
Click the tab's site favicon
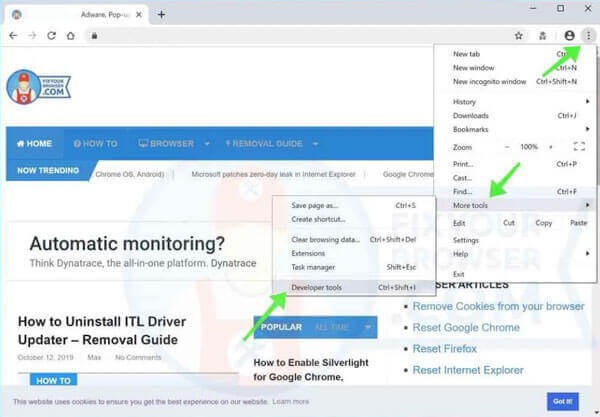point(16,15)
